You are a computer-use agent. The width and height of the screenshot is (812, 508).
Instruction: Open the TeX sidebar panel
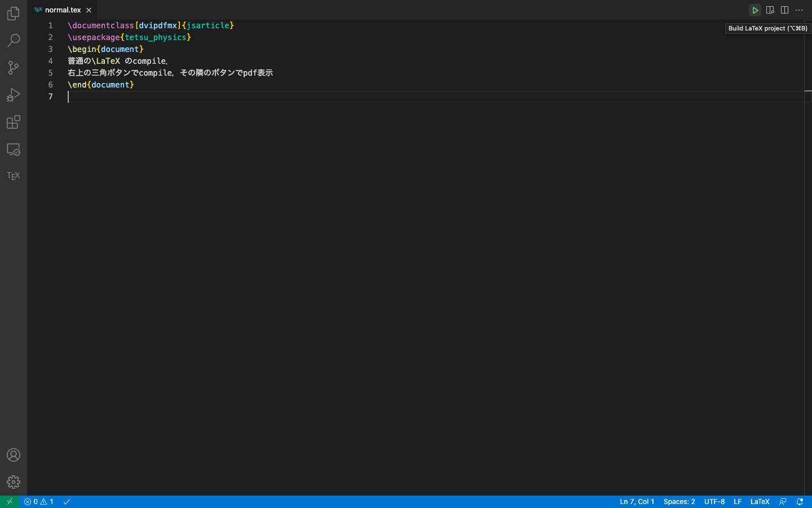(x=14, y=176)
